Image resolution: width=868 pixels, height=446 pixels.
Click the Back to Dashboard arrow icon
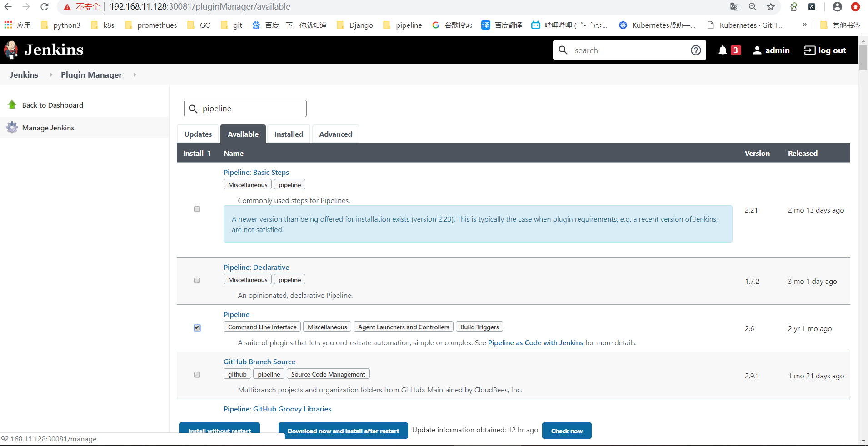[12, 104]
